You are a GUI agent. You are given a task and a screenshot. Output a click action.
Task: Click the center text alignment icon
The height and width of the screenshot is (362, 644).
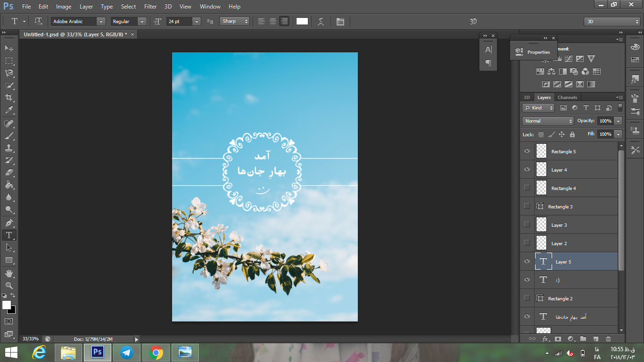[273, 21]
